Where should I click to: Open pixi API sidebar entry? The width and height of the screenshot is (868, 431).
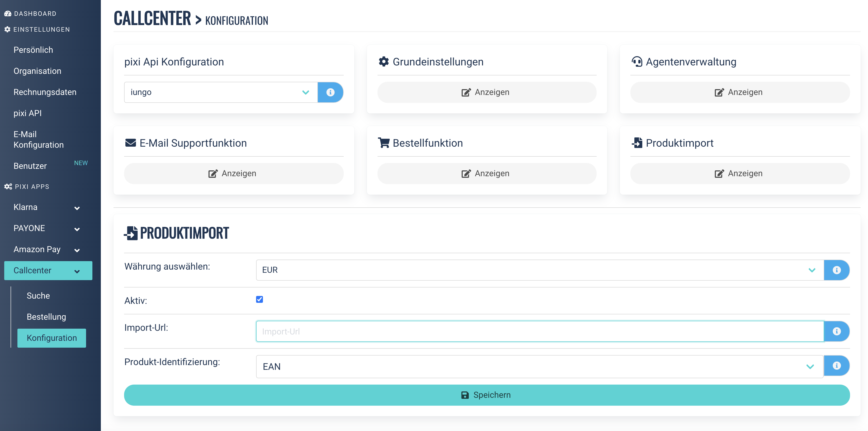click(28, 113)
